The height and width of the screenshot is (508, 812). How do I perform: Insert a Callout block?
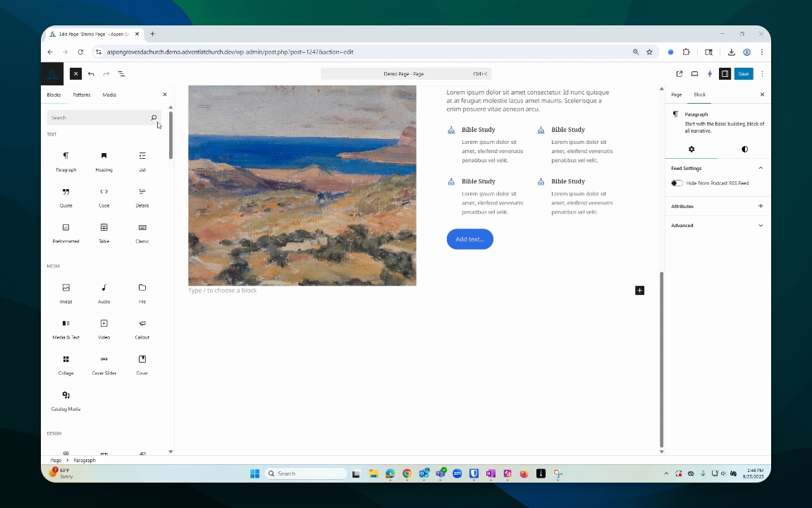pyautogui.click(x=142, y=329)
